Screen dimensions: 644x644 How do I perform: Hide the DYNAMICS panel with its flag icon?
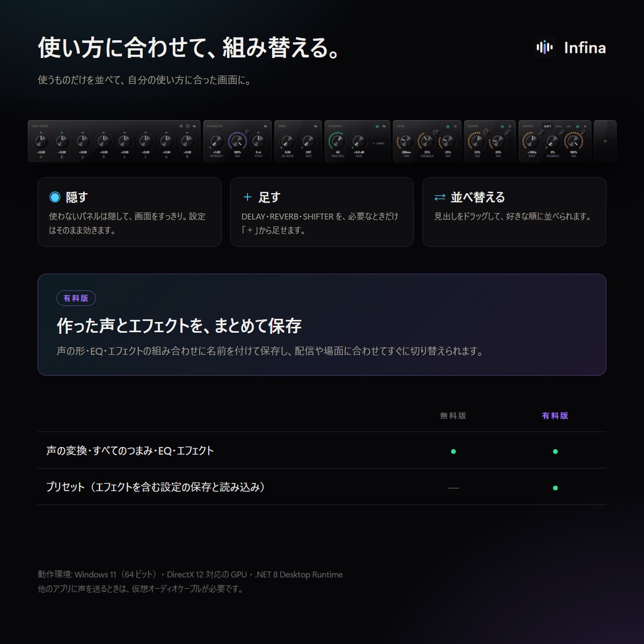[384, 126]
